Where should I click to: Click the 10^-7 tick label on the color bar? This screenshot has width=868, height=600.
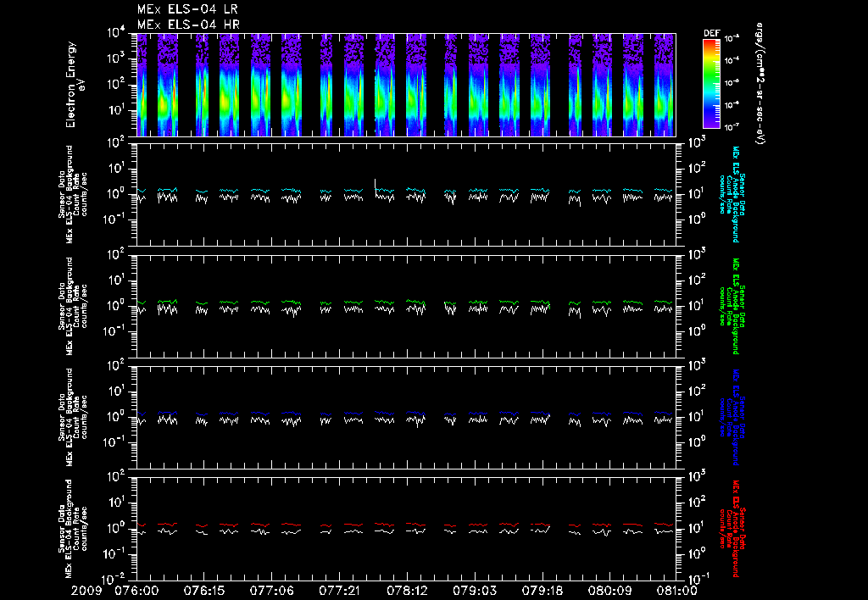click(x=732, y=127)
